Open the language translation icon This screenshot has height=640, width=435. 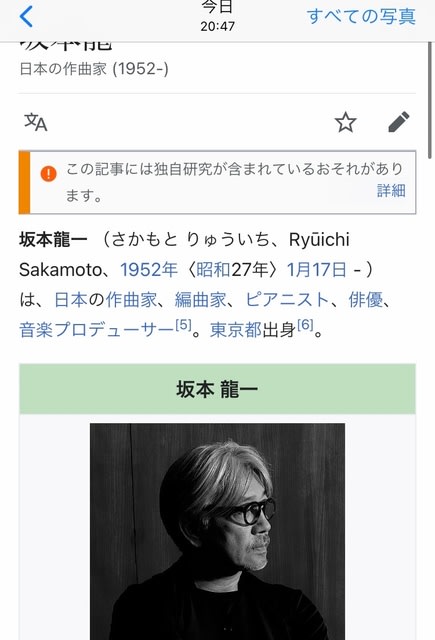[36, 122]
